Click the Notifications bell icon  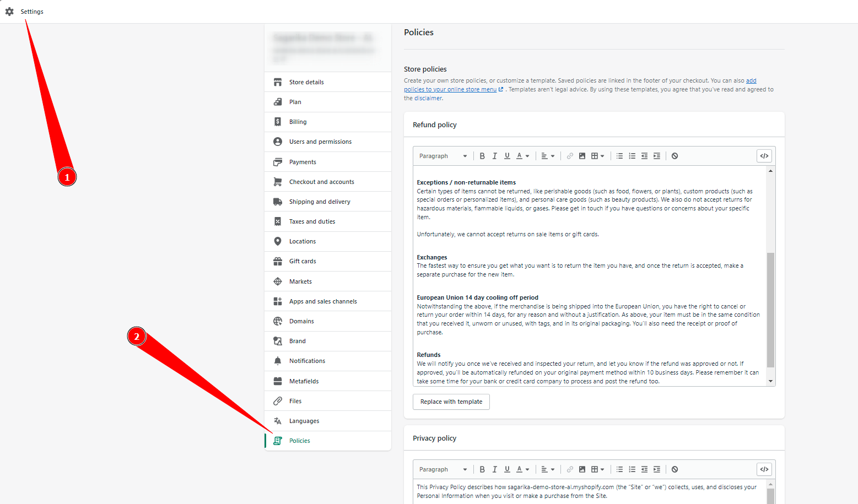pyautogui.click(x=278, y=361)
